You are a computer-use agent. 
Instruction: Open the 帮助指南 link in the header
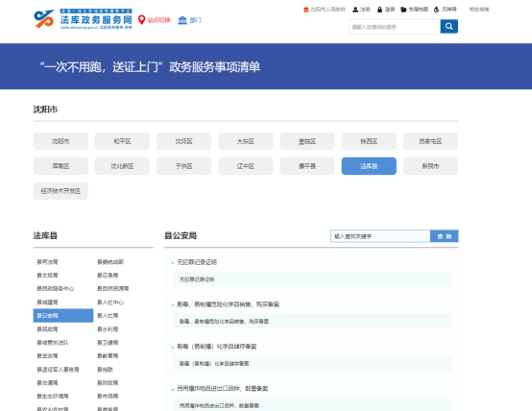click(x=479, y=10)
